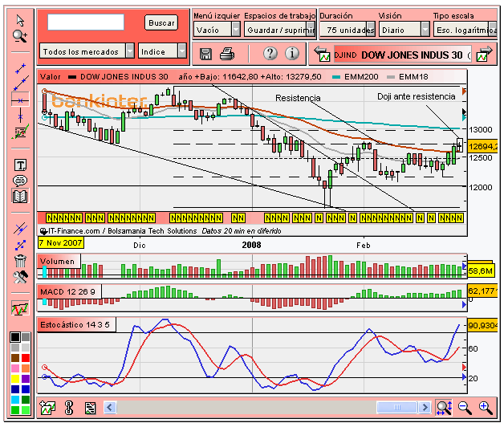Image resolution: width=504 pixels, height=427 pixels.
Task: Pick the purple color swatch
Action: click(x=26, y=379)
